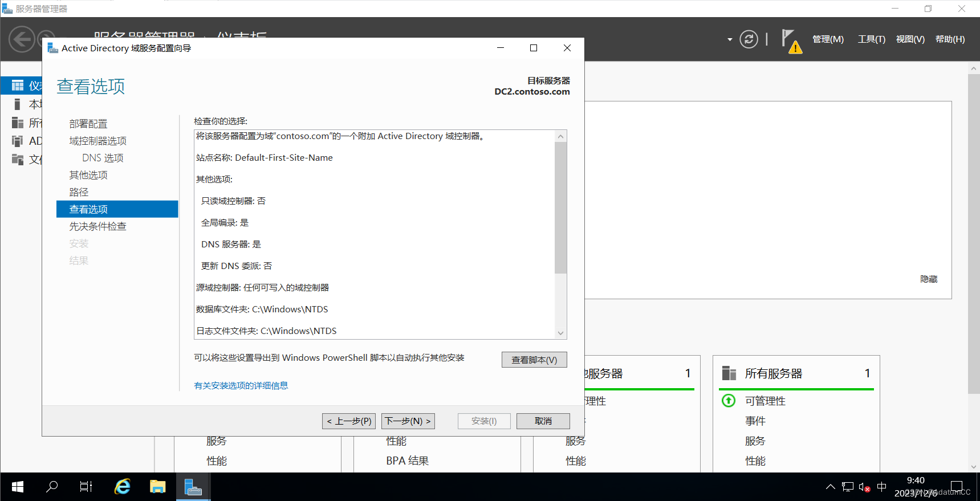Open 可管理性 in 所有服务器 tile

pos(765,401)
